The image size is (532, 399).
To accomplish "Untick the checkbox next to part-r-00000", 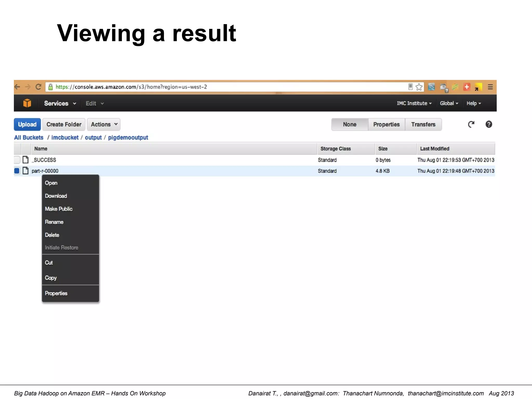I will tap(17, 171).
